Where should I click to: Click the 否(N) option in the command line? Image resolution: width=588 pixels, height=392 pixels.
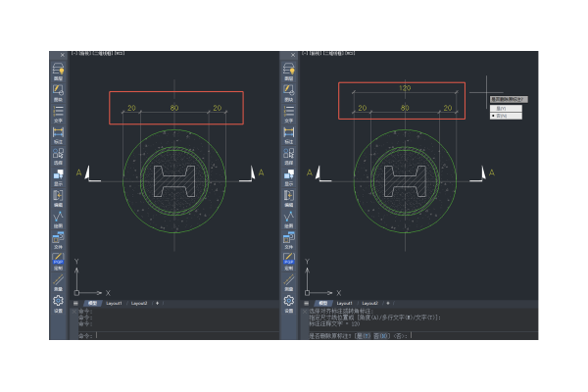coord(381,336)
